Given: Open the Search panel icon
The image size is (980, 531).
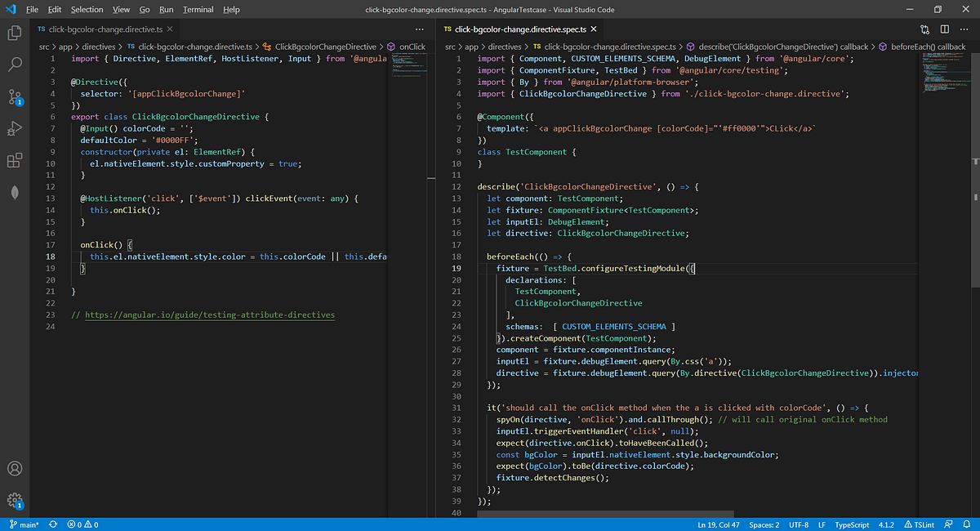Looking at the screenshot, I should point(13,65).
